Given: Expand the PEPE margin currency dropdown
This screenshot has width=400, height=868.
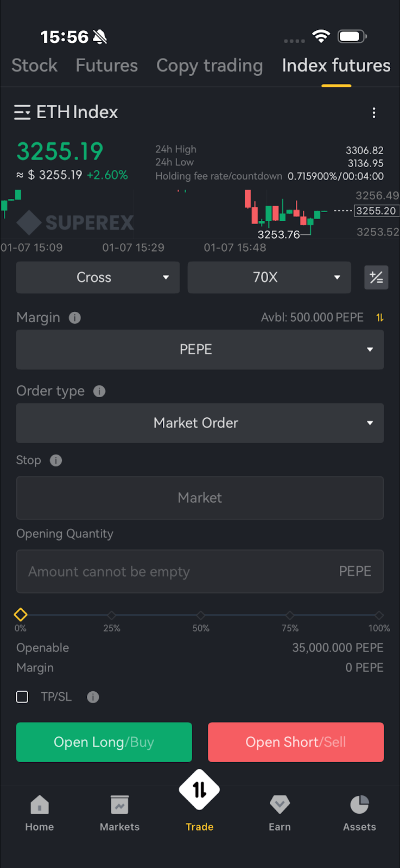Looking at the screenshot, I should click(200, 349).
